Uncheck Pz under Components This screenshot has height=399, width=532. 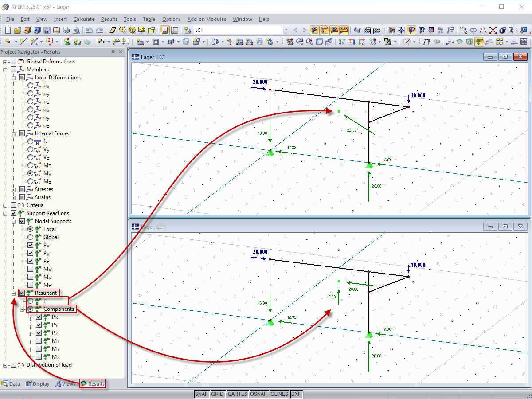39,333
